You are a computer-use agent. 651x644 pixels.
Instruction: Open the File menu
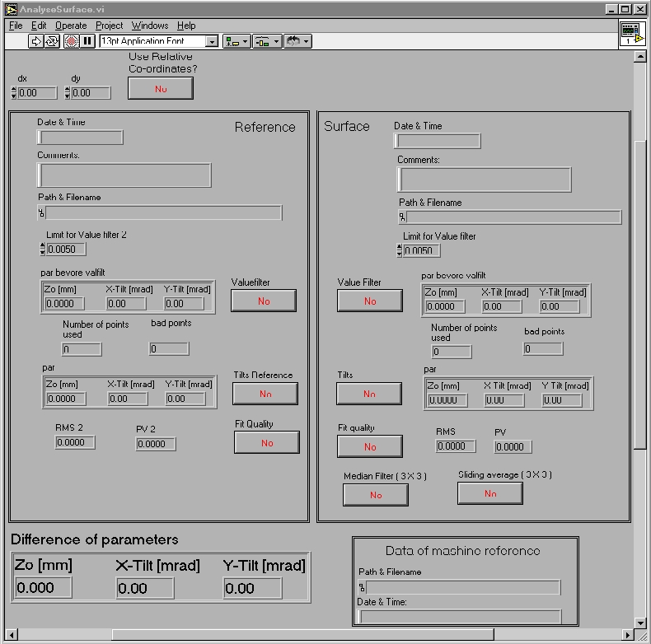click(x=16, y=26)
